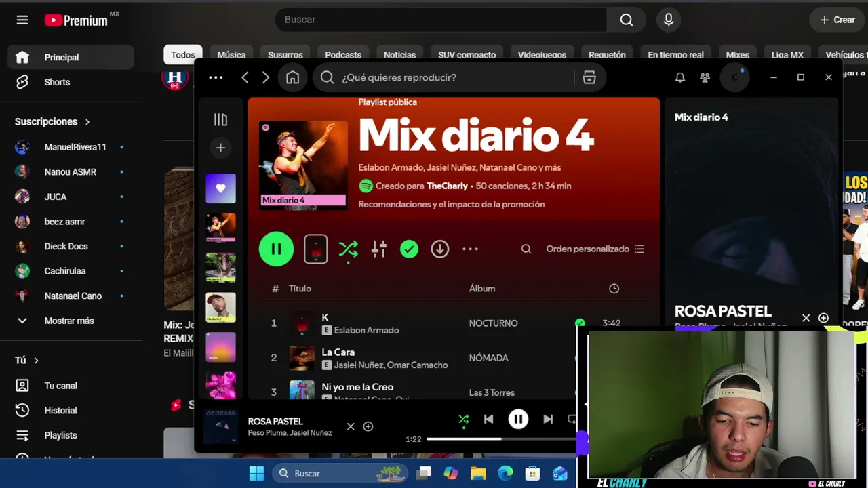This screenshot has width=868, height=488.
Task: Go to the YouTube Premium home logo
Action: [x=76, y=20]
